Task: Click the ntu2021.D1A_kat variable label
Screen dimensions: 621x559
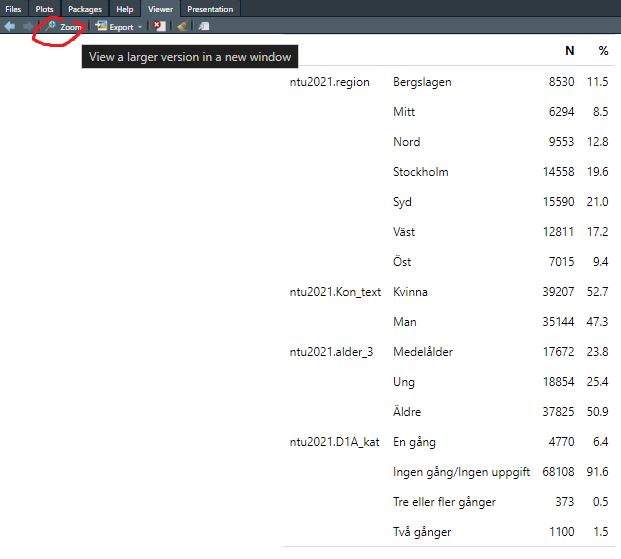Action: pyautogui.click(x=335, y=442)
